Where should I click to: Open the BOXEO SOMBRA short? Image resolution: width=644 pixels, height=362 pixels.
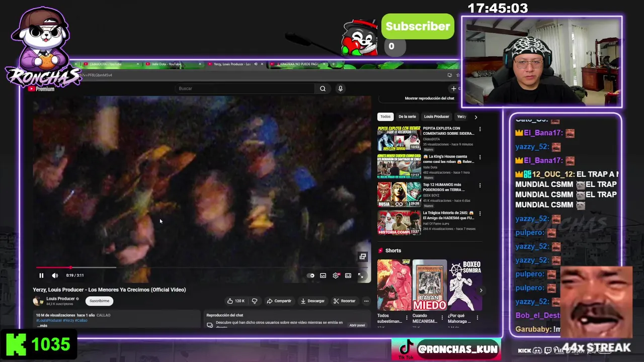(x=465, y=285)
